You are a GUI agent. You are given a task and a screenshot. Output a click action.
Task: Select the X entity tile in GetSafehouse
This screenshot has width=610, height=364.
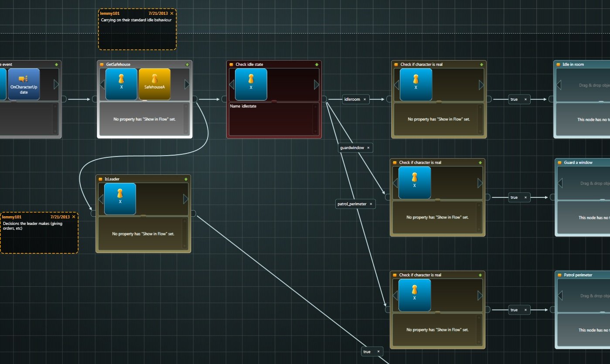[x=122, y=84]
